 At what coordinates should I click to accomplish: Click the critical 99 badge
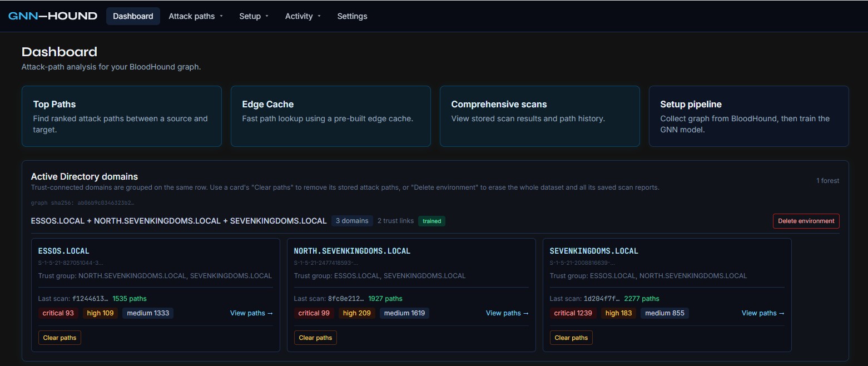314,313
